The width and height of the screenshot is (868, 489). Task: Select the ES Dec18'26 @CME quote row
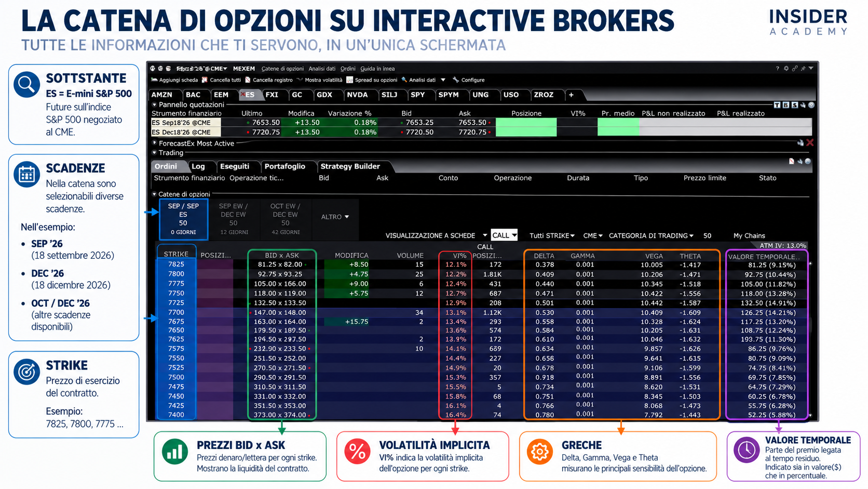pyautogui.click(x=481, y=132)
